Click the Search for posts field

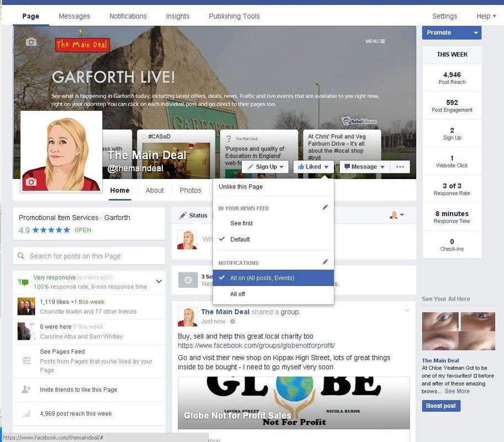click(x=89, y=256)
